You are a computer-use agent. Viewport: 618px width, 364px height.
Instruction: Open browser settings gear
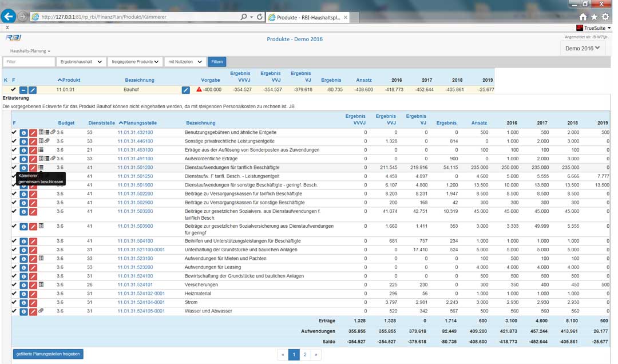(605, 17)
